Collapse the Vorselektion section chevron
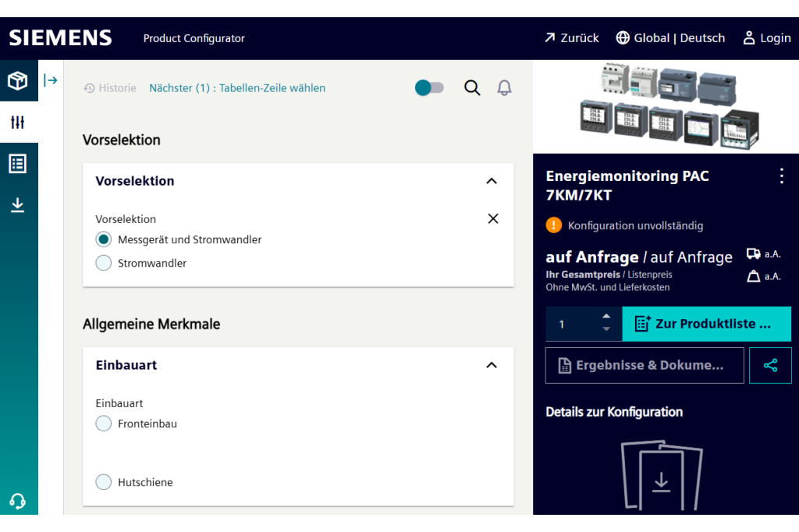 coord(492,181)
